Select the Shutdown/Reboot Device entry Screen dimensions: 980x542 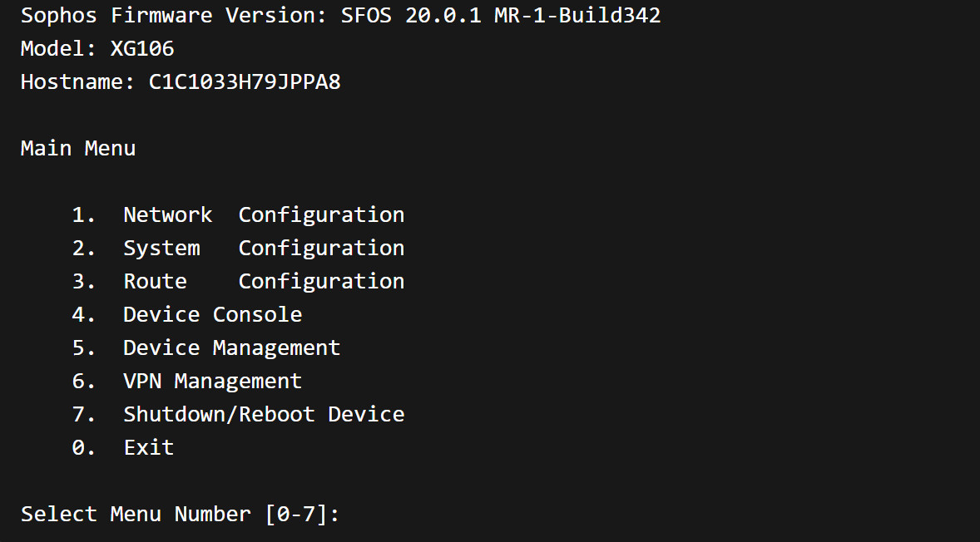tap(263, 414)
